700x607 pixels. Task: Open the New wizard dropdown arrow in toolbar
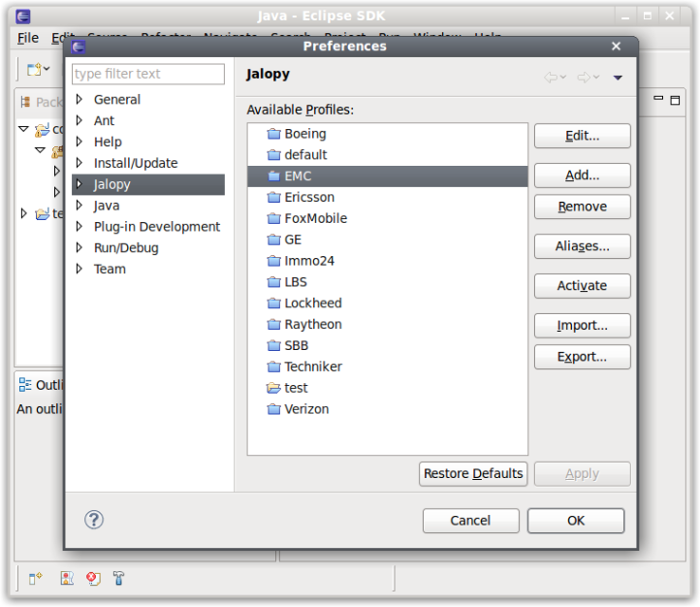click(x=47, y=69)
